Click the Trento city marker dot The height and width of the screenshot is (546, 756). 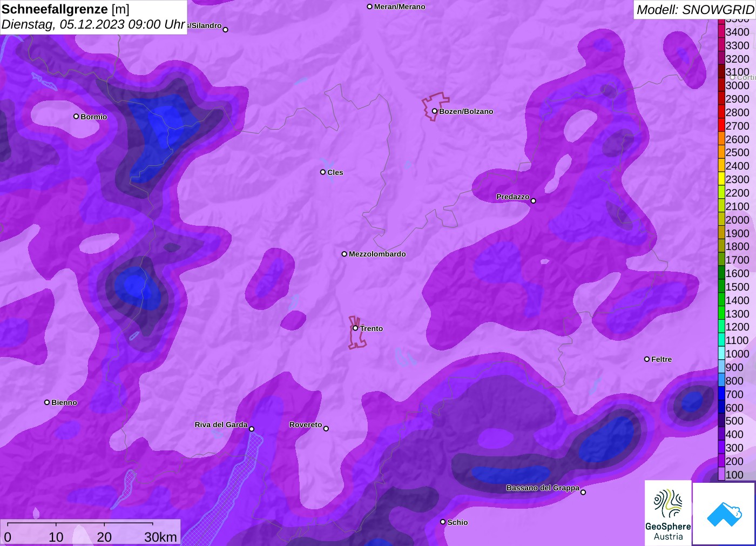(x=355, y=328)
